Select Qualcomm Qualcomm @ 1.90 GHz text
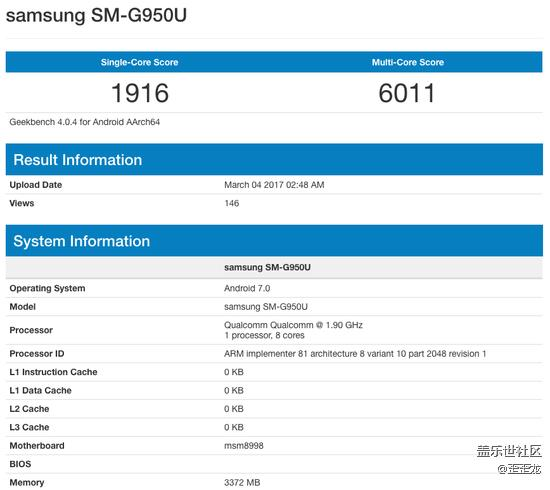Image resolution: width=550 pixels, height=490 pixels. click(293, 325)
